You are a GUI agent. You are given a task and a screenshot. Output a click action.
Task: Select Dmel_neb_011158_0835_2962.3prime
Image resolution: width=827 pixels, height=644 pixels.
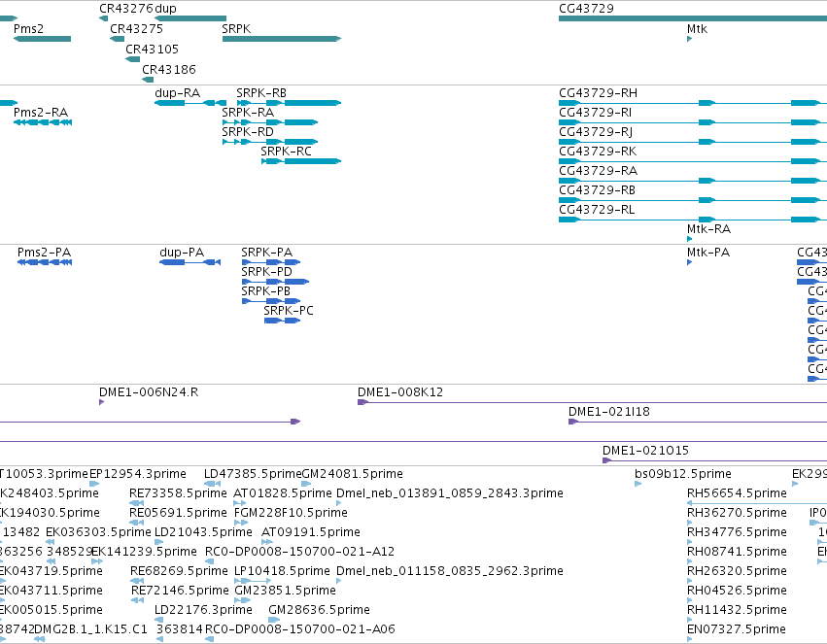coord(338,581)
